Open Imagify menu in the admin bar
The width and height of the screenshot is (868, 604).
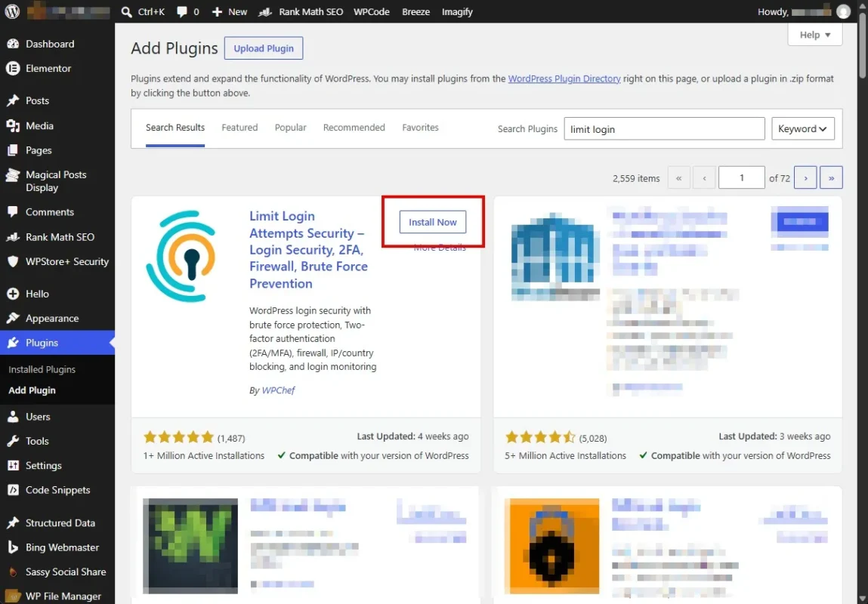457,11
